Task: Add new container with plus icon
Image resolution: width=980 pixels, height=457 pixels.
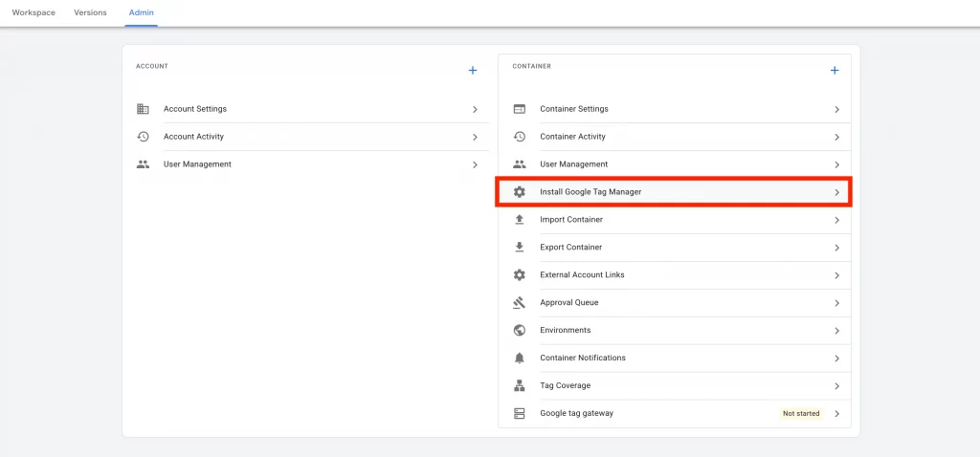Action: 835,71
